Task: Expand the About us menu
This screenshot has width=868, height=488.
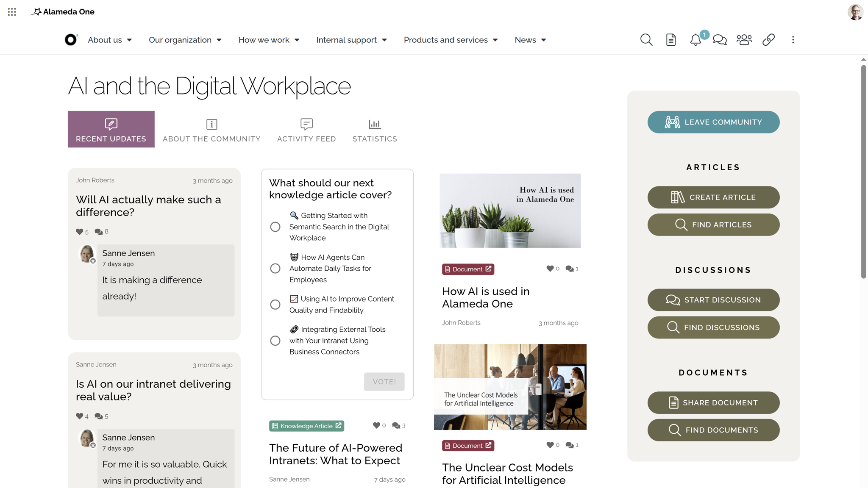Action: pyautogui.click(x=110, y=40)
